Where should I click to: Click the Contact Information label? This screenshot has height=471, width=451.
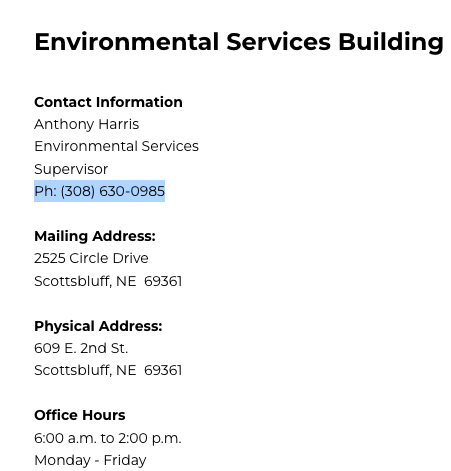(108, 102)
